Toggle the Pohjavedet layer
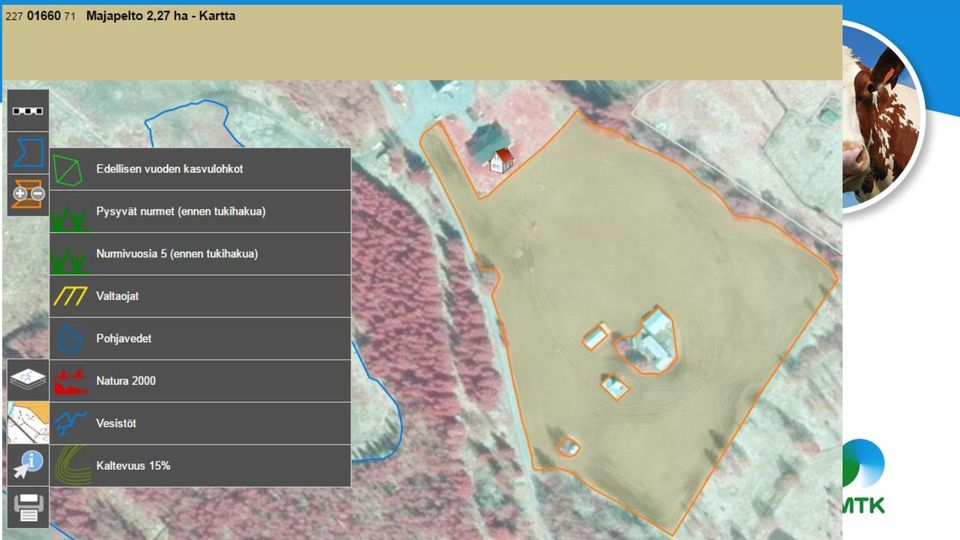 click(x=200, y=339)
